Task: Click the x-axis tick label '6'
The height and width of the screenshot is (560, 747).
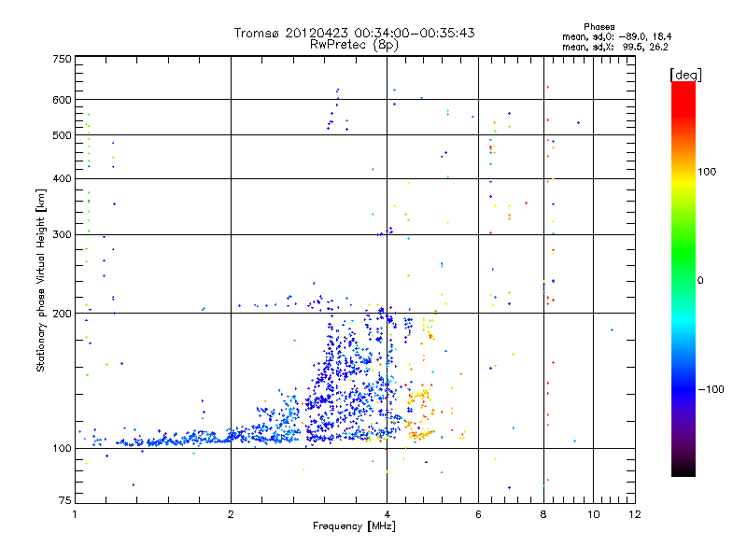Action: (x=478, y=514)
